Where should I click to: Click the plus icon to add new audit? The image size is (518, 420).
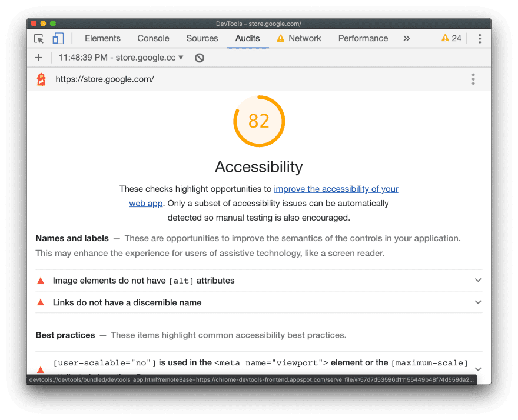coord(38,58)
